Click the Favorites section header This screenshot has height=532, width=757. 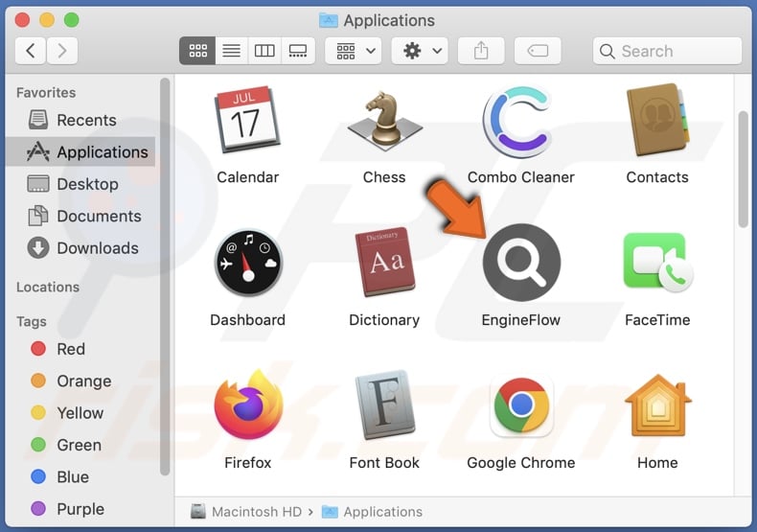46,92
